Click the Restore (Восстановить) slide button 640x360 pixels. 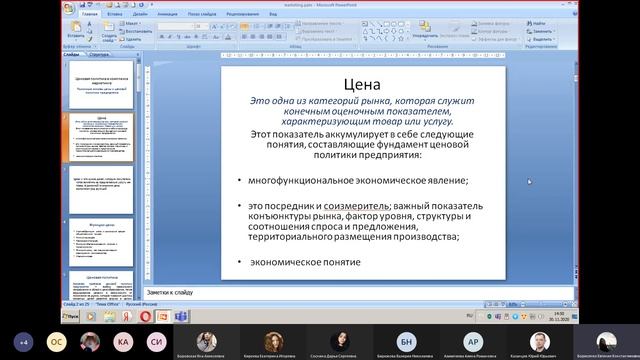coord(136,31)
